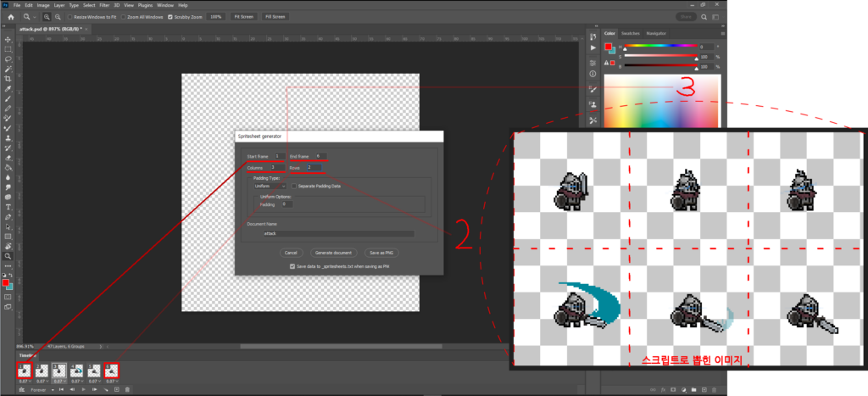The width and height of the screenshot is (868, 396).
Task: Click the foreground color swatch in Color panel
Action: pos(608,47)
